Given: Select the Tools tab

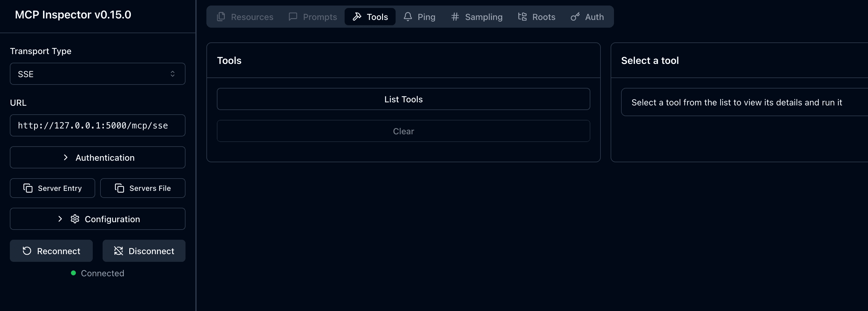Looking at the screenshot, I should point(370,17).
